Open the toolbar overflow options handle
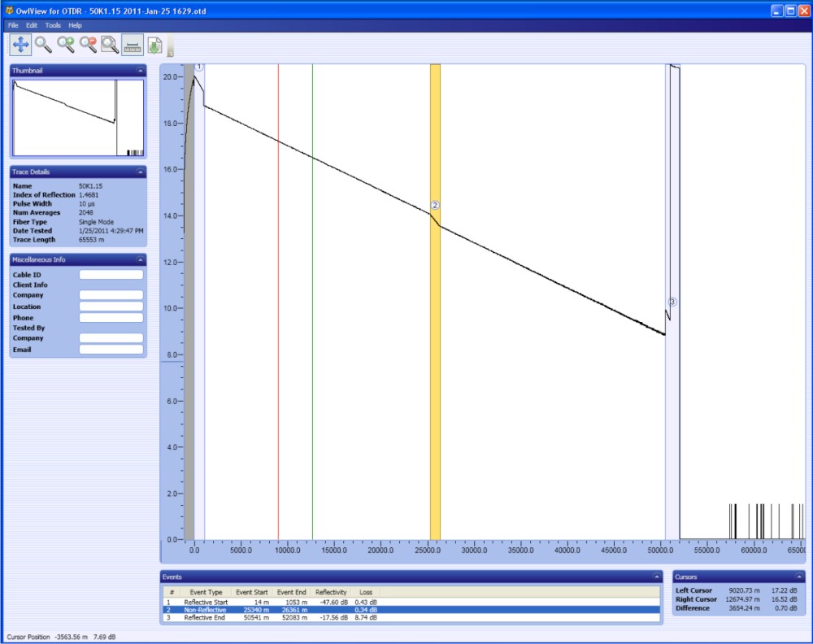The image size is (813, 644). (x=170, y=46)
